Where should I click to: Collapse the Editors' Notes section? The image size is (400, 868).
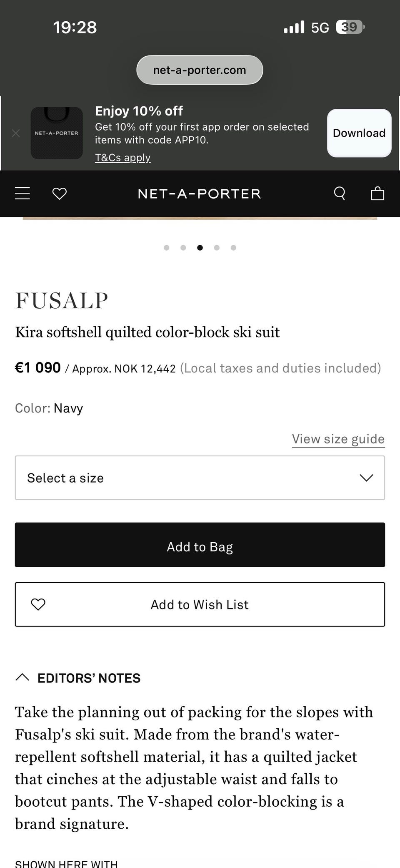coord(22,678)
